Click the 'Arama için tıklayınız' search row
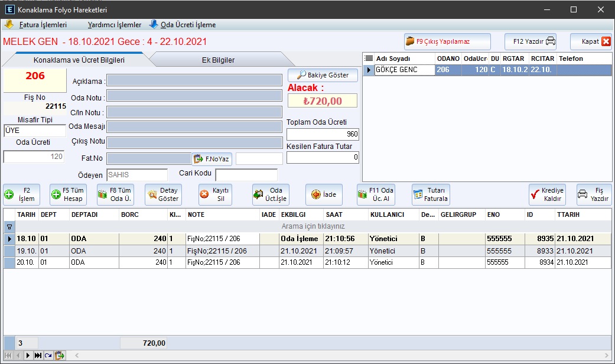 click(313, 226)
